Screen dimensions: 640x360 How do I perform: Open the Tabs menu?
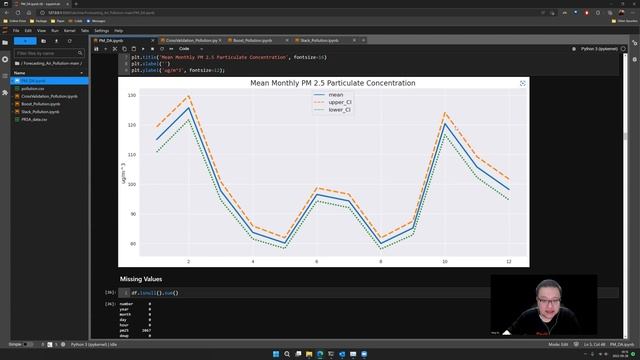pos(84,31)
